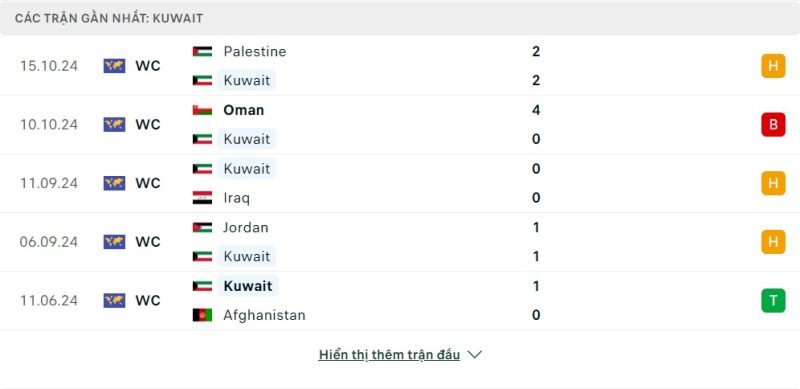Click the WC world map icon for 15.10.24
This screenshot has width=800, height=389.
(x=114, y=66)
